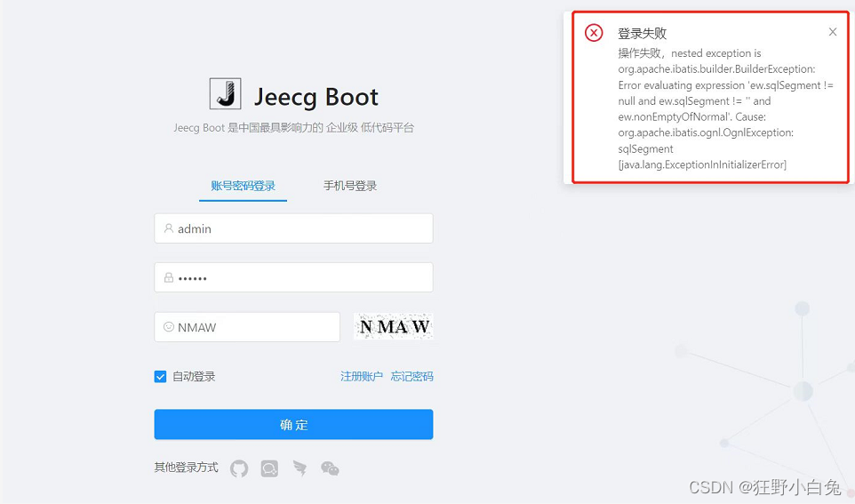Click the smiley icon in captcha field

169,327
